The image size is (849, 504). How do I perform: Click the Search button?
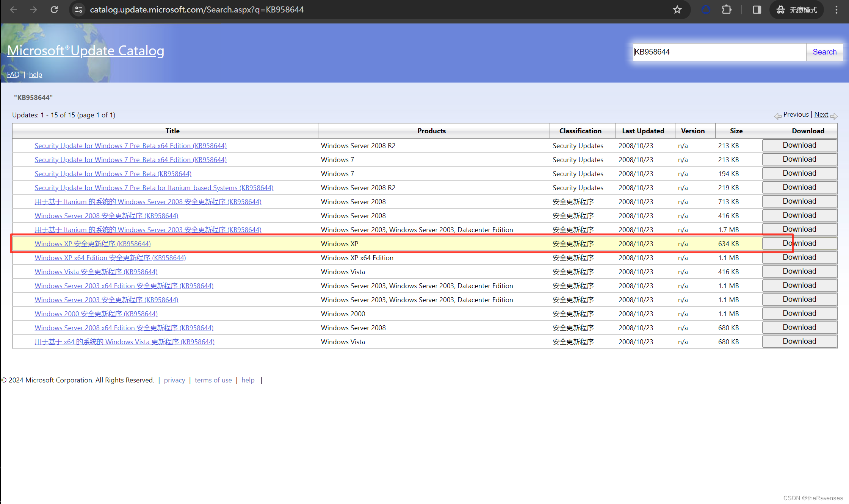(x=824, y=52)
